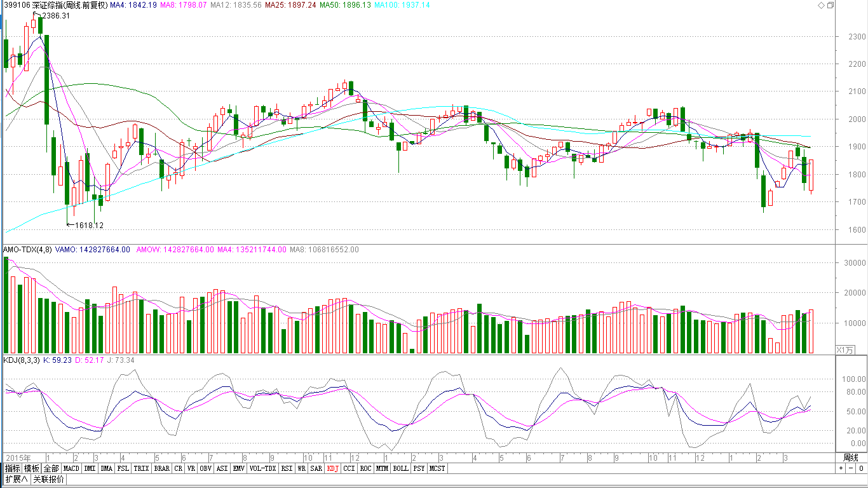
Task: Click the MA50: 1896.13 legend
Action: [345, 5]
